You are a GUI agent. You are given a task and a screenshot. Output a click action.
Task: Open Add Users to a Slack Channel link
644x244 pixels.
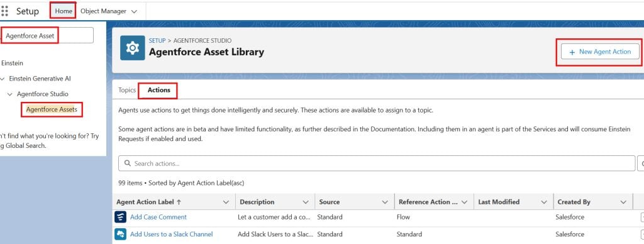point(171,234)
